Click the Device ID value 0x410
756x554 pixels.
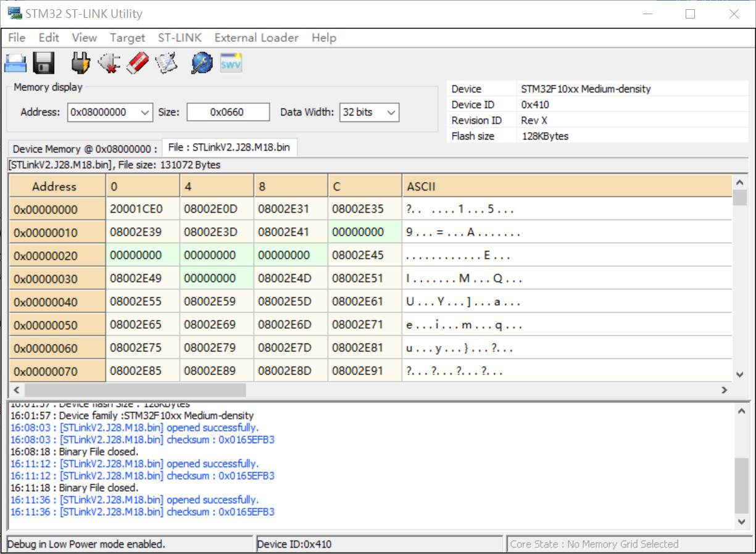coord(535,105)
